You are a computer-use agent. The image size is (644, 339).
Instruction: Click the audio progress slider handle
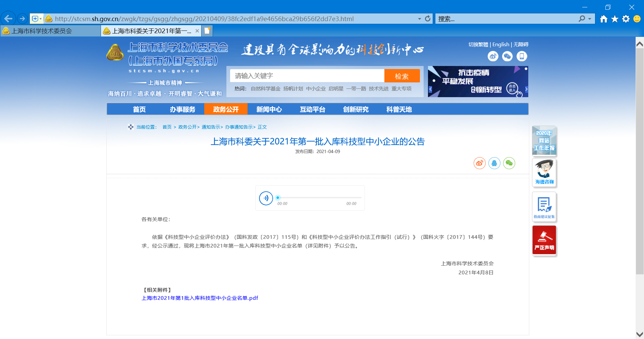click(x=278, y=198)
